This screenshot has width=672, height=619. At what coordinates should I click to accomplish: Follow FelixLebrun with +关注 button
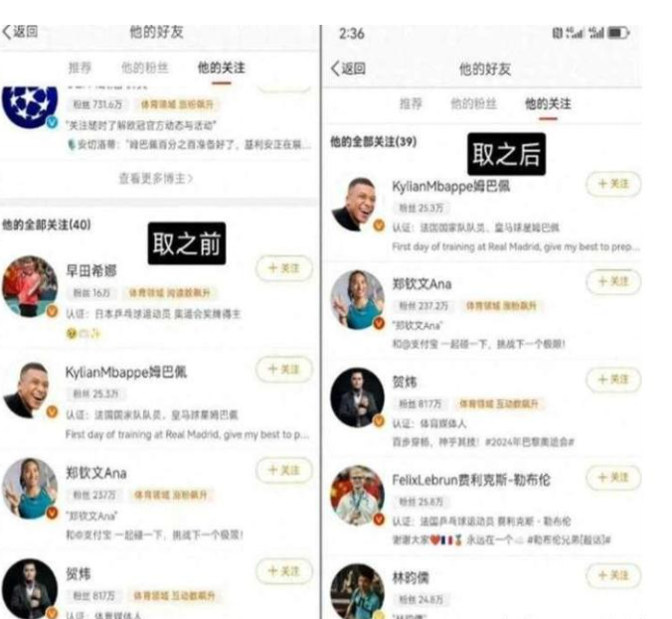click(x=613, y=477)
